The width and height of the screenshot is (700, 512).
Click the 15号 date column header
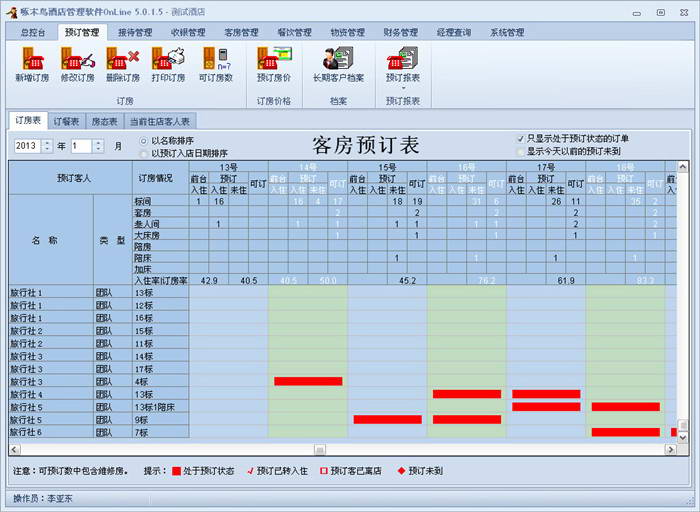click(x=388, y=167)
